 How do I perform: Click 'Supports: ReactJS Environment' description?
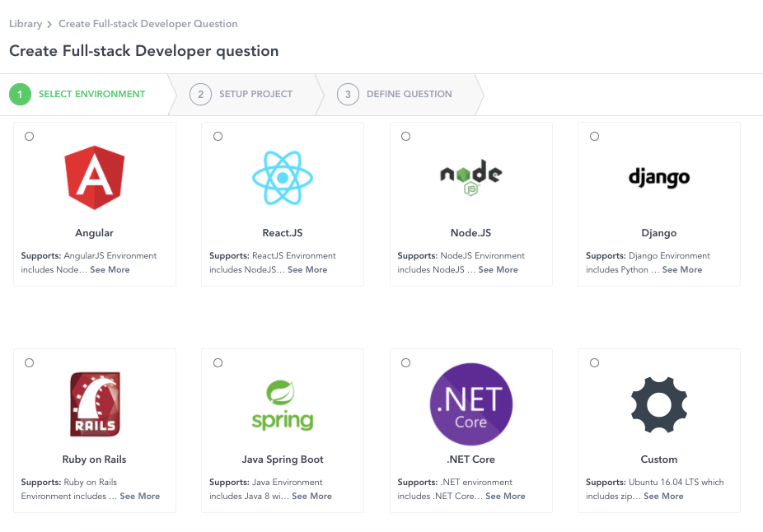273,256
